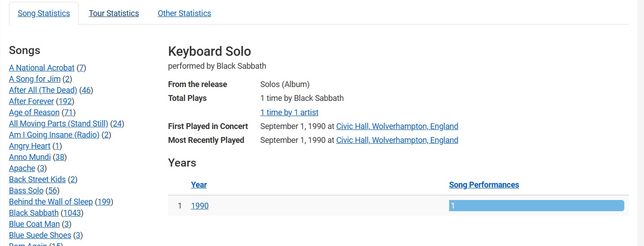Open Most Recently Played Civic Hall link
The image size is (644, 246).
coord(397,140)
